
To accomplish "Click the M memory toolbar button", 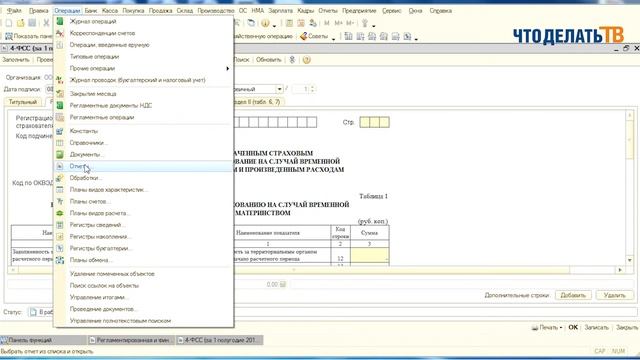I will tap(327, 24).
